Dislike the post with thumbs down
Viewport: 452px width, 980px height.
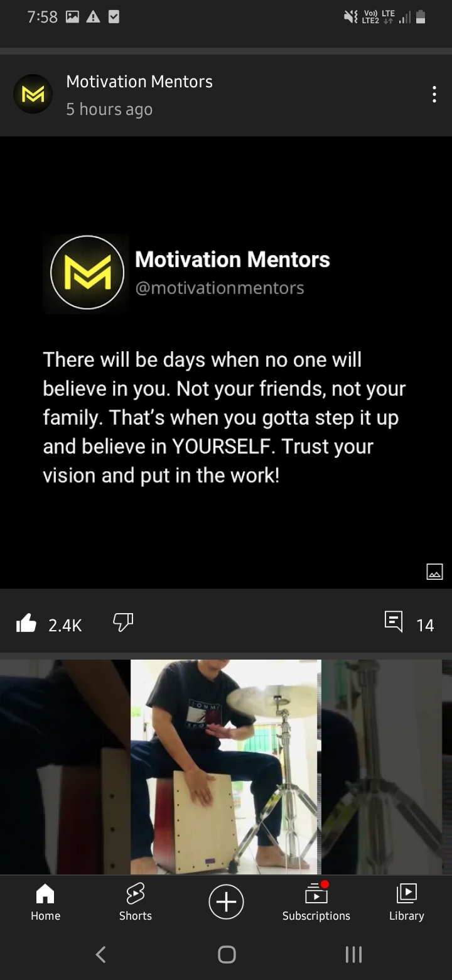(123, 623)
